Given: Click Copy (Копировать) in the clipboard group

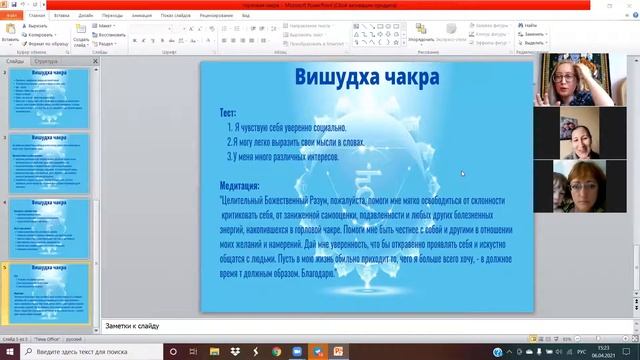Looking at the screenshot, I should tap(39, 35).
